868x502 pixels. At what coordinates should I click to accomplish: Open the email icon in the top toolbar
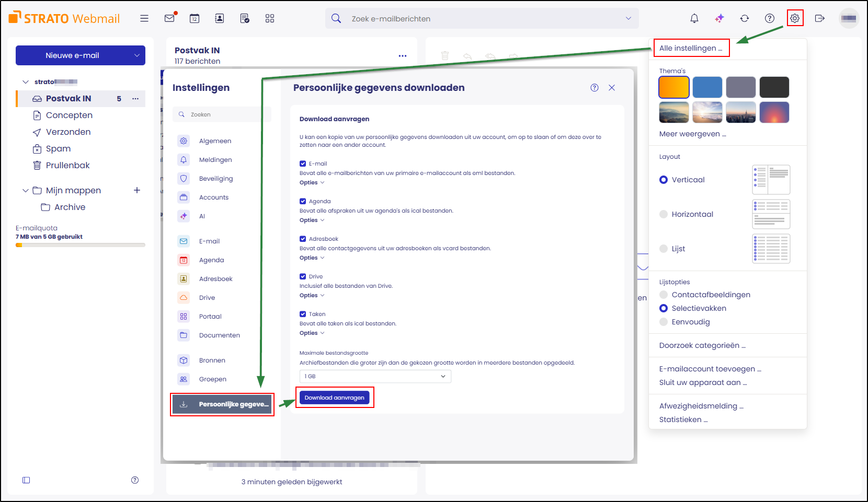tap(169, 18)
